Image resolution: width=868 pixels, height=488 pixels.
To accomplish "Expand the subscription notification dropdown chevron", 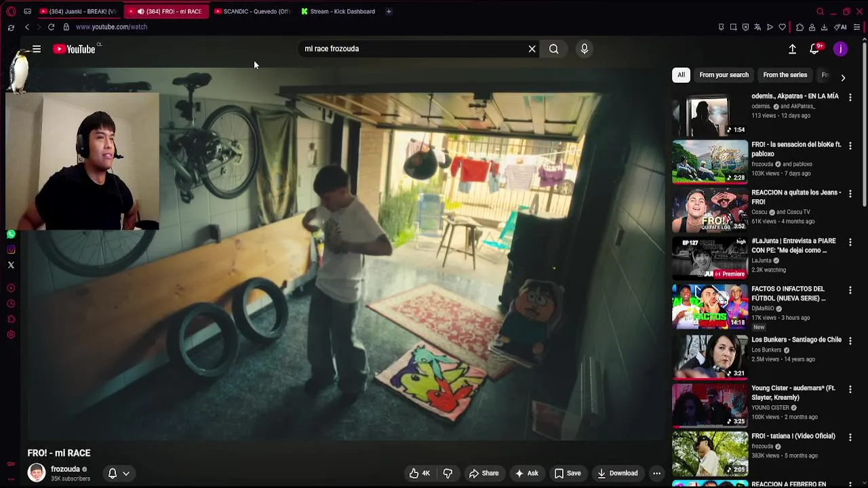I will coord(126,474).
